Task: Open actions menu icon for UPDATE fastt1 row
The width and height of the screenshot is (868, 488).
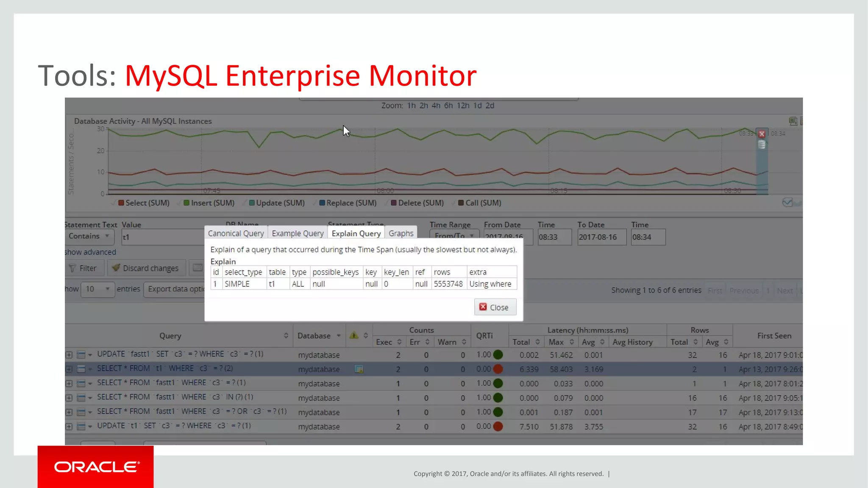Action: [84, 355]
